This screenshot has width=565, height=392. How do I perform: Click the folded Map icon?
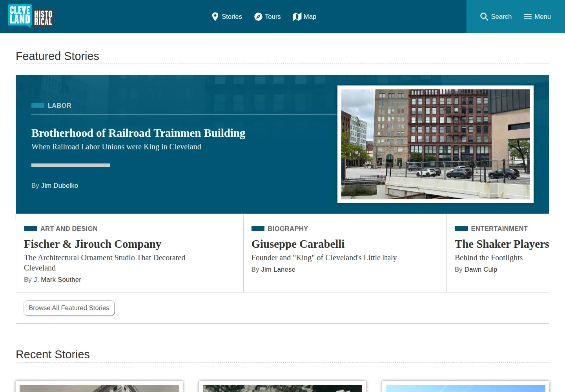297,16
